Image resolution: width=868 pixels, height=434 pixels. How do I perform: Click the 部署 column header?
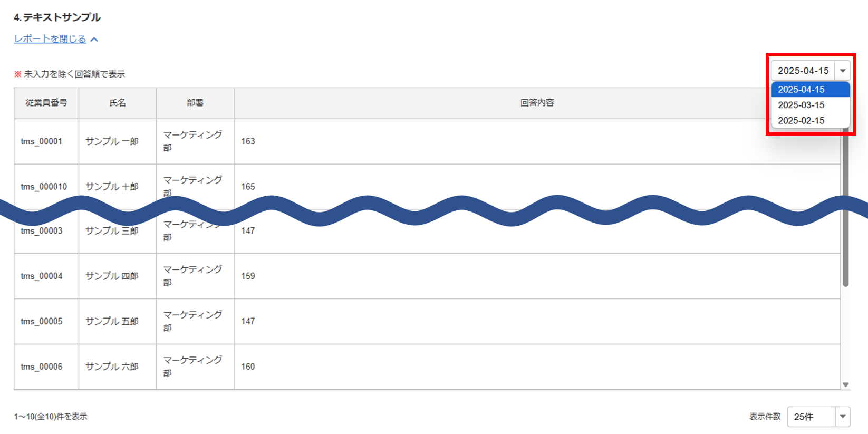pyautogui.click(x=195, y=103)
